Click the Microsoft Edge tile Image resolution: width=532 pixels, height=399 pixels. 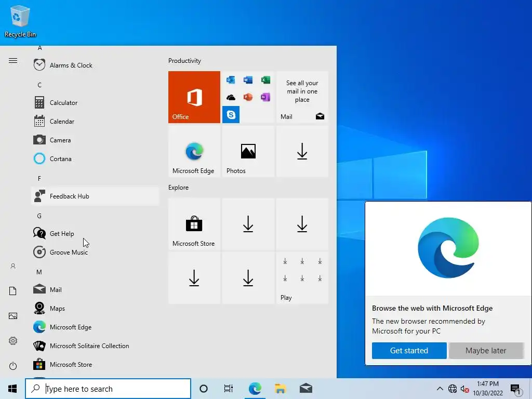(x=194, y=151)
